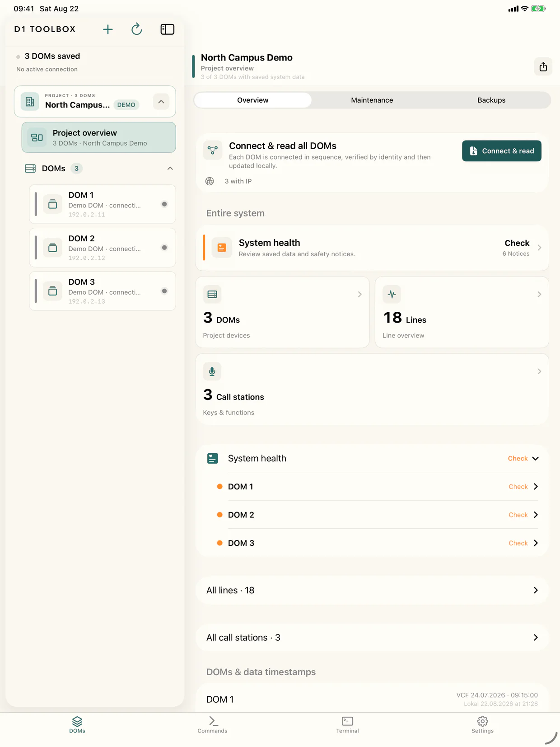560x747 pixels.
Task: Select DOM 1 at 192.0.2.11 in sidebar
Action: pyautogui.click(x=103, y=204)
